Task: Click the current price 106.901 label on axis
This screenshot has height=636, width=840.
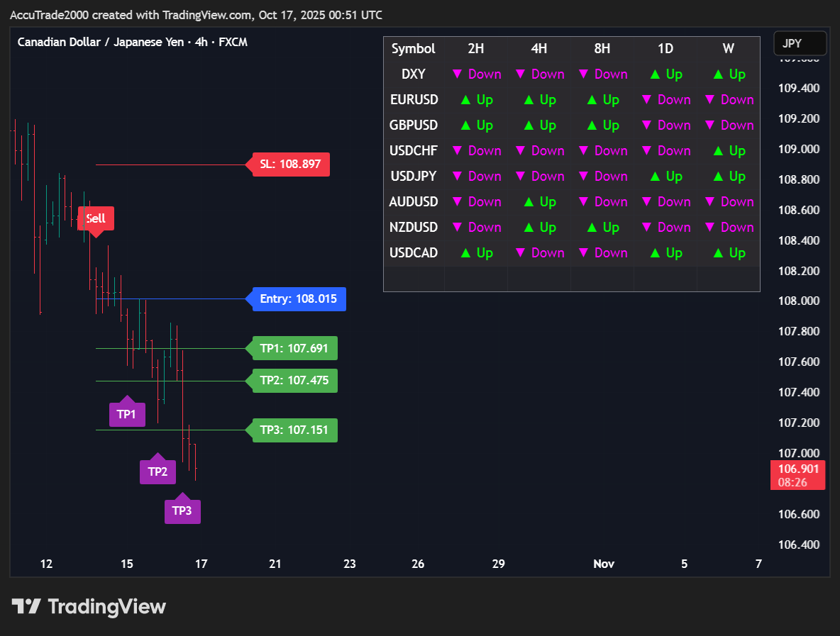Action: tap(798, 469)
